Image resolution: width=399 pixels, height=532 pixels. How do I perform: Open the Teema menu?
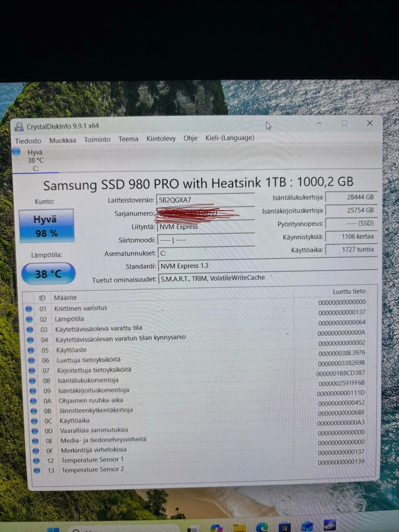(128, 139)
